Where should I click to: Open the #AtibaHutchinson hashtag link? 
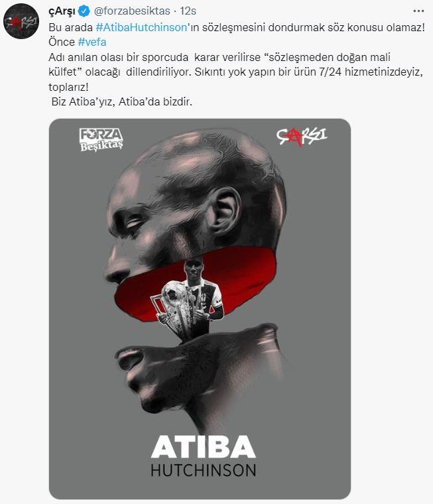(141, 27)
